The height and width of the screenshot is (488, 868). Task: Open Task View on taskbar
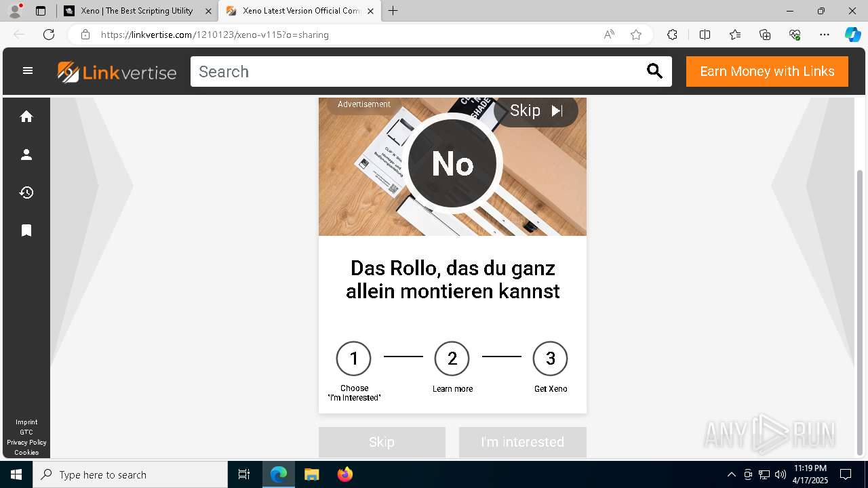(244, 474)
